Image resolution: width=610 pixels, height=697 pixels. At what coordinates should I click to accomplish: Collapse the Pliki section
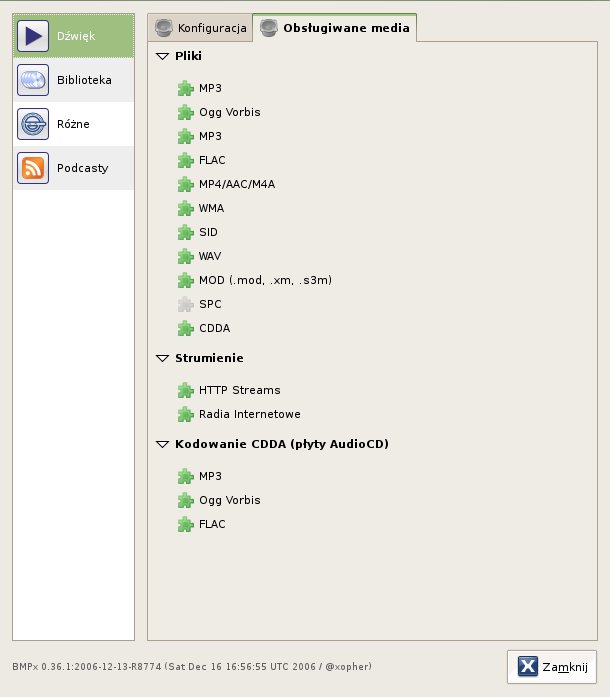point(163,56)
